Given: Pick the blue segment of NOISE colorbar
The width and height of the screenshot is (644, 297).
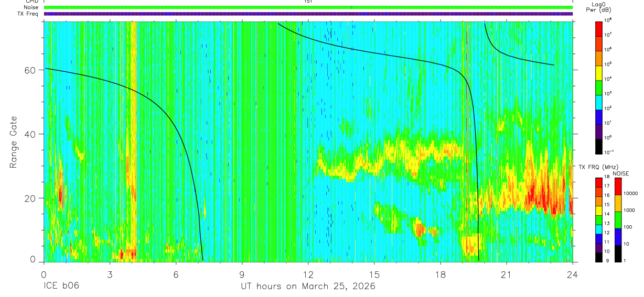Looking at the screenshot, I should point(618,237).
